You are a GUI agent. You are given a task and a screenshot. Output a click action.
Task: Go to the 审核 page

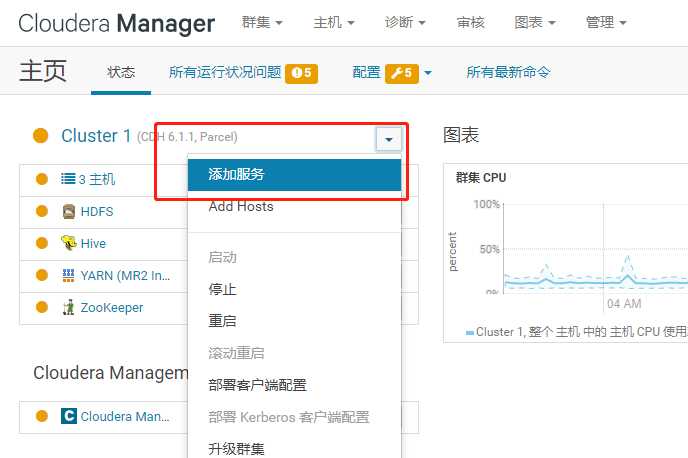pos(470,22)
